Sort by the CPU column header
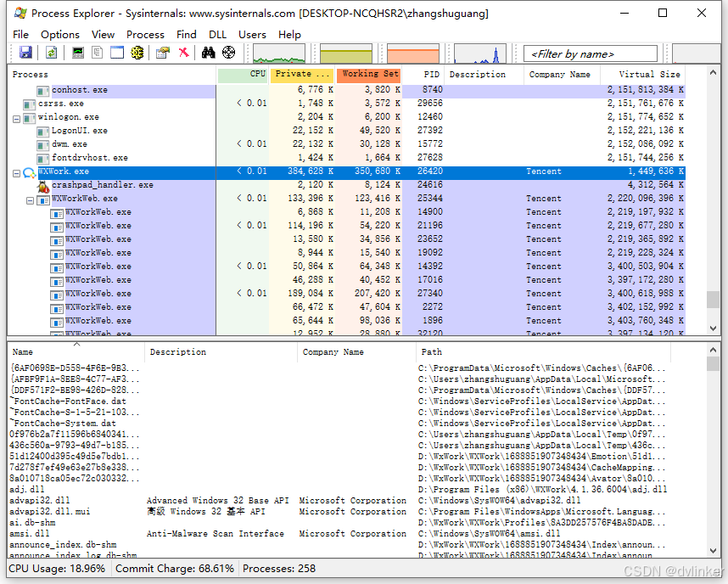 coord(243,75)
